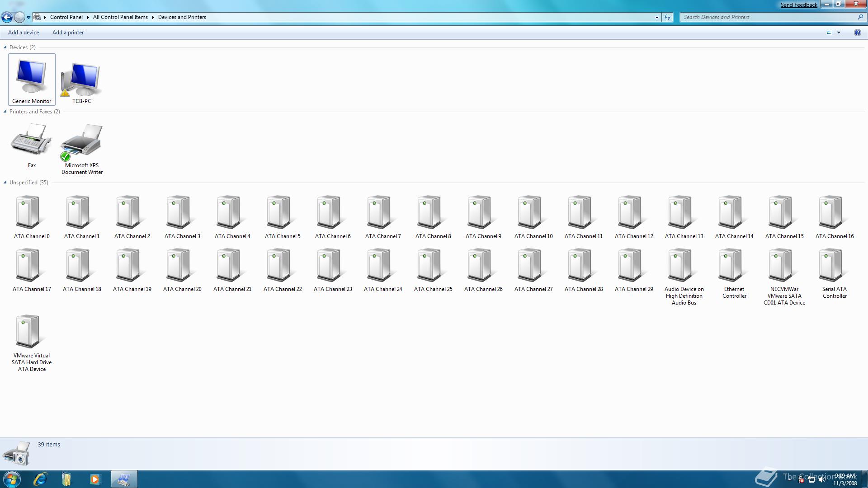This screenshot has width=868, height=488.
Task: Collapse the Unspecified (35) group
Action: point(5,182)
